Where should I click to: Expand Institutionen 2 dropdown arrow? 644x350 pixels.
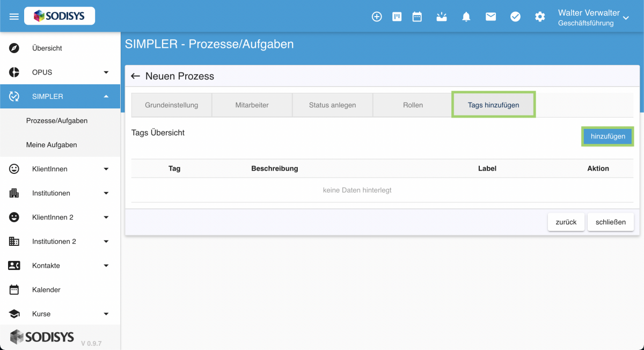106,242
